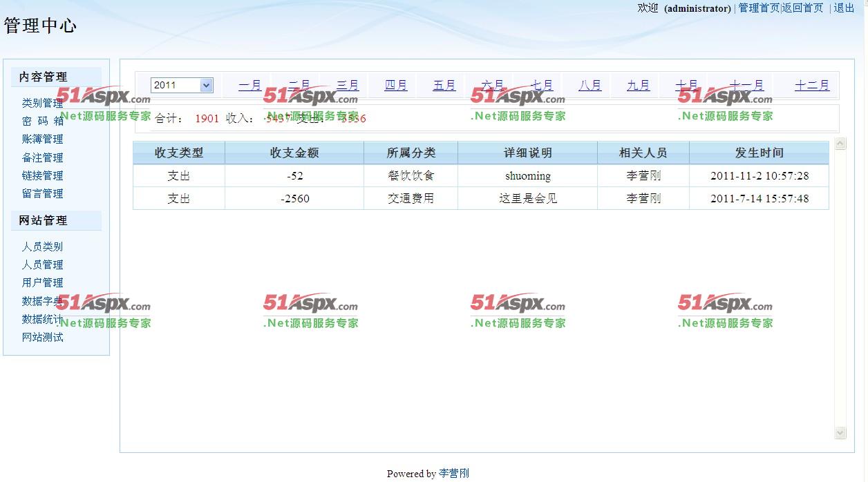Screen dimensions: 868x482
Task: Open 人员类别 settings
Action: (x=42, y=247)
